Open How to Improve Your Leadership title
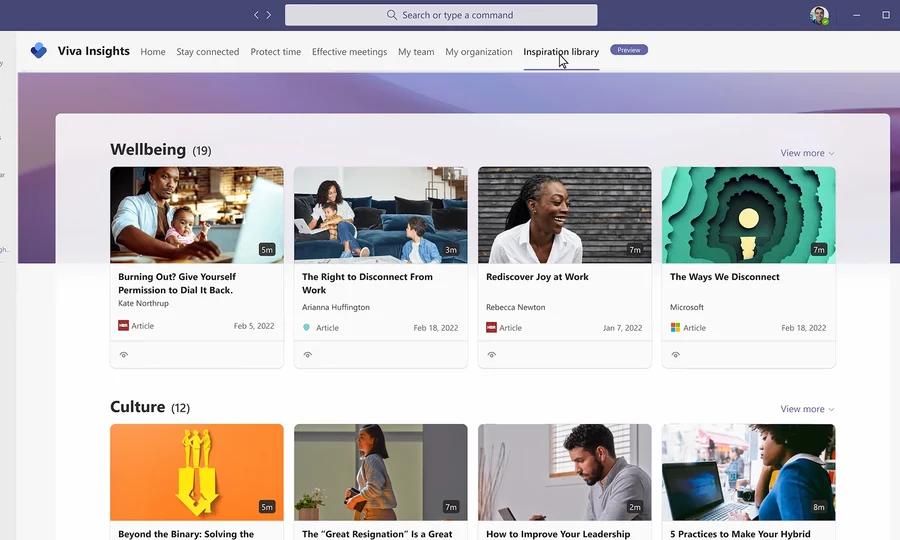The width and height of the screenshot is (900, 540). pyautogui.click(x=558, y=534)
